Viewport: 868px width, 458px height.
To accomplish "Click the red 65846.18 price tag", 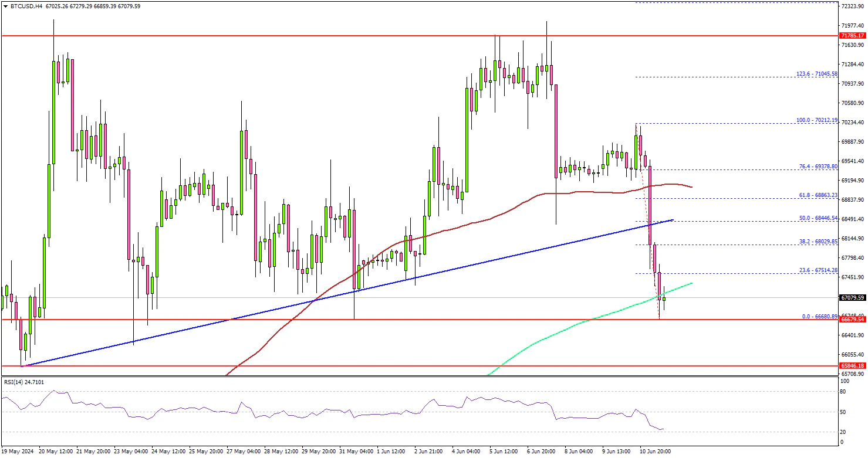I will (x=853, y=365).
